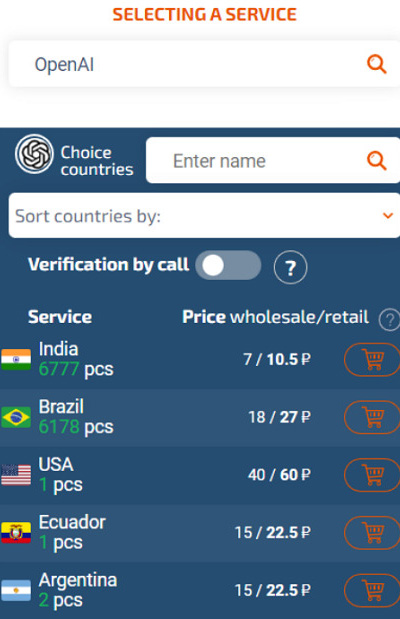
Task: Toggle Verification by call switch
Action: point(228,265)
